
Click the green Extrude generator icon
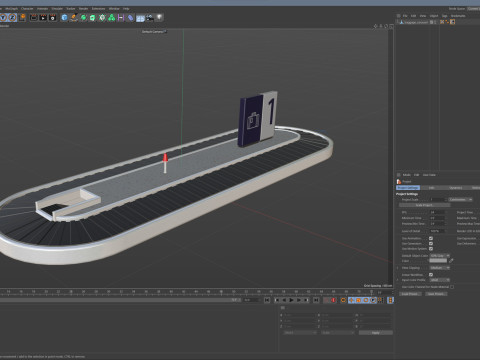click(92, 18)
